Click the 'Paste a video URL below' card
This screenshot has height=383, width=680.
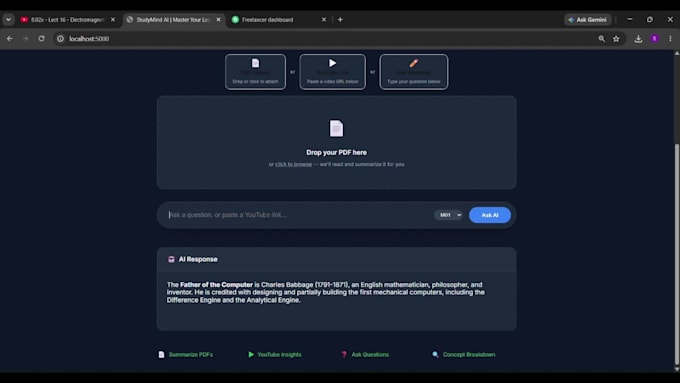click(x=333, y=72)
